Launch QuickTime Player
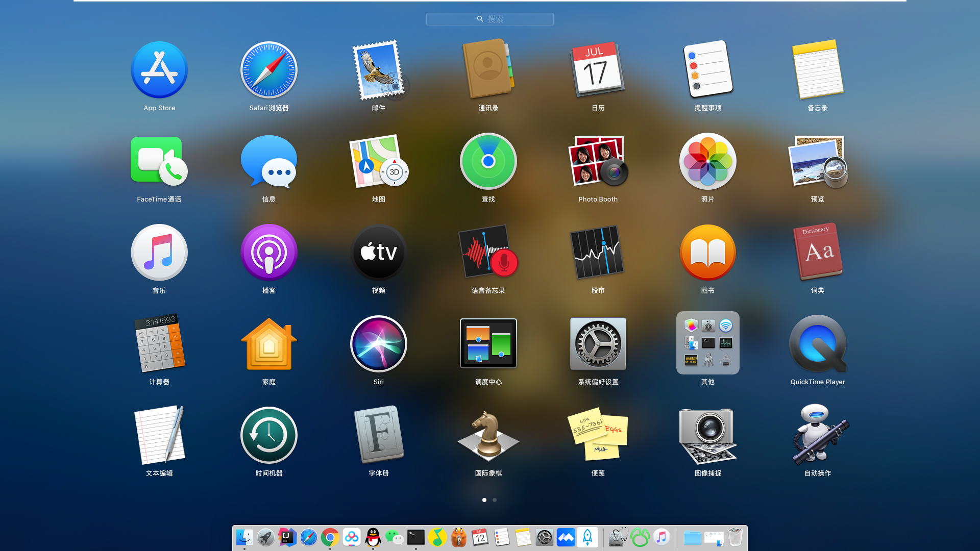The image size is (980, 551). click(x=817, y=344)
